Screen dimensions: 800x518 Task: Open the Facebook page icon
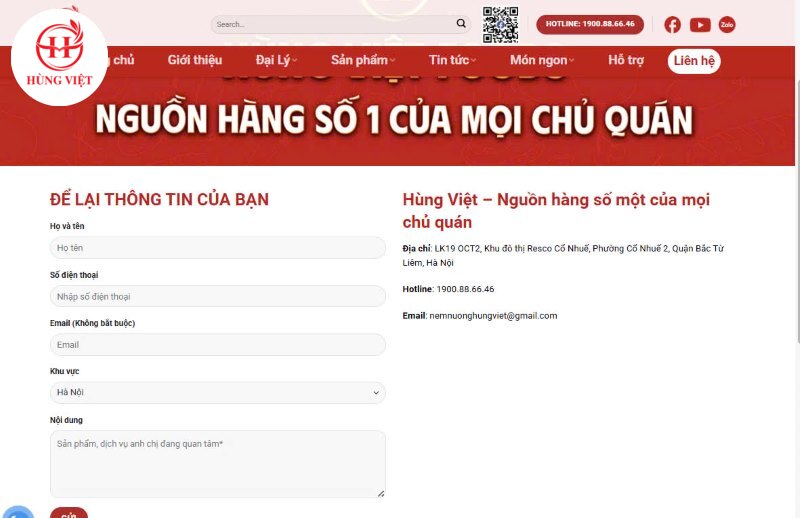[672, 24]
